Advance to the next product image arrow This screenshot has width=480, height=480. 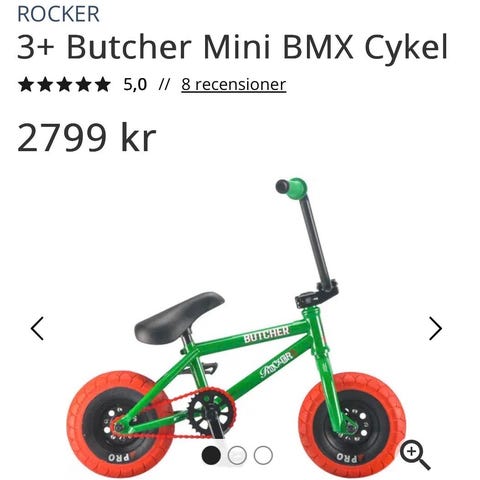pyautogui.click(x=435, y=328)
